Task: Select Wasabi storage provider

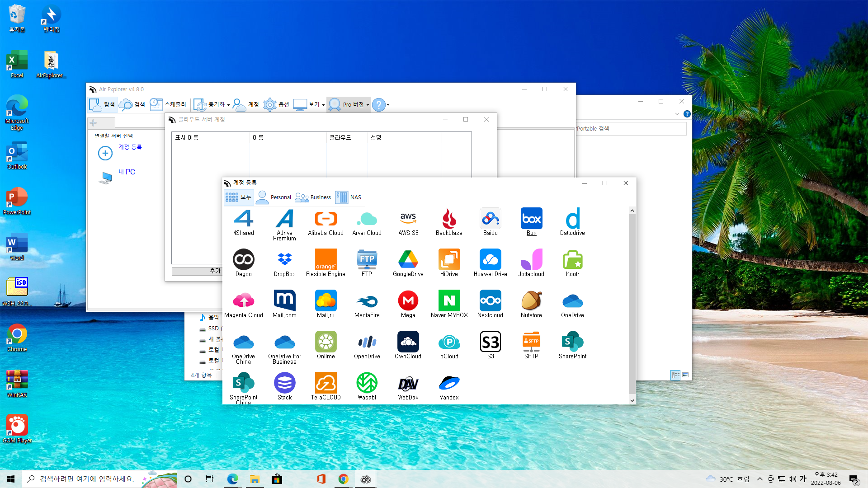Action: pos(367,386)
